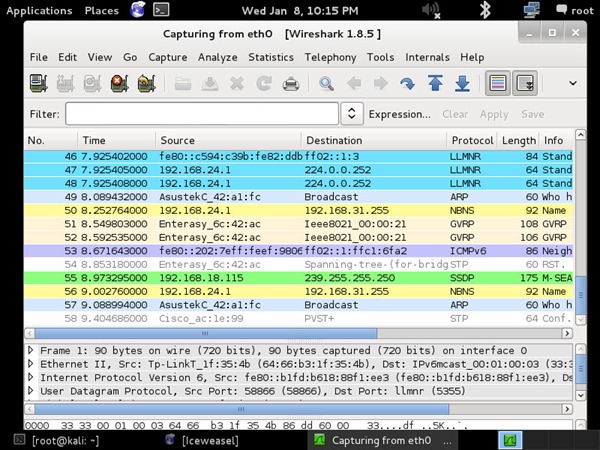This screenshot has width=600, height=450.
Task: Sort by the Source column header
Action: 228,140
